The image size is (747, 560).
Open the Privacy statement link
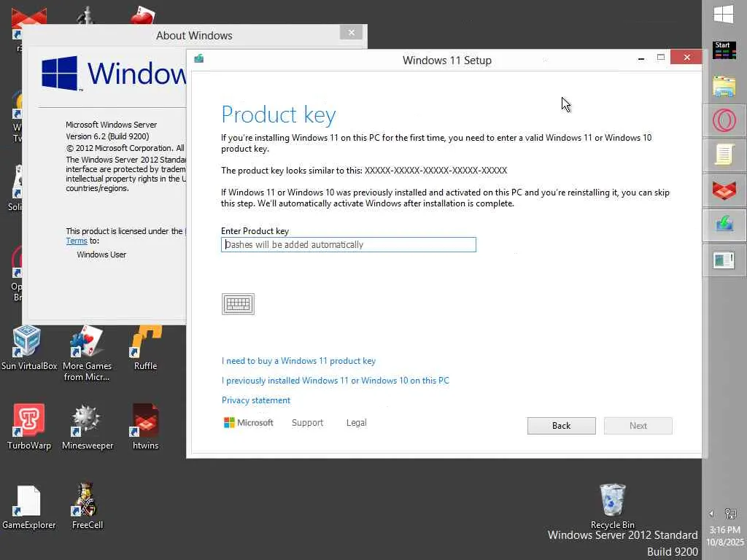coord(256,400)
